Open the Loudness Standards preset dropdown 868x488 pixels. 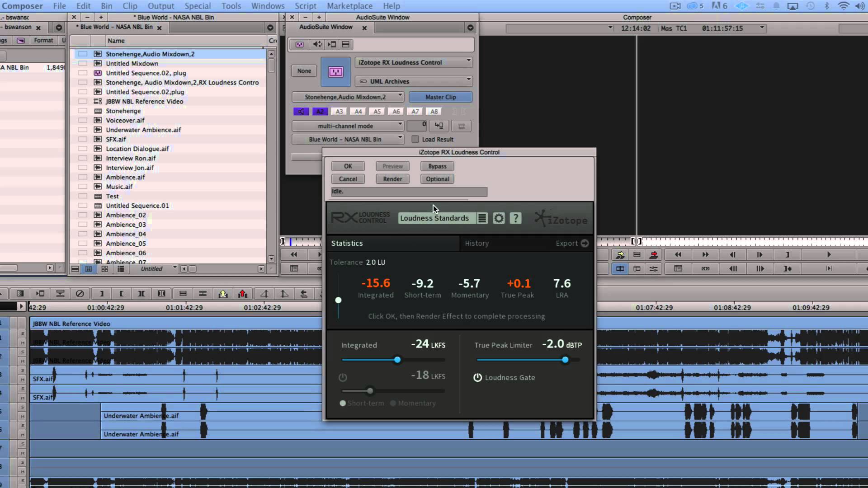[x=436, y=218]
